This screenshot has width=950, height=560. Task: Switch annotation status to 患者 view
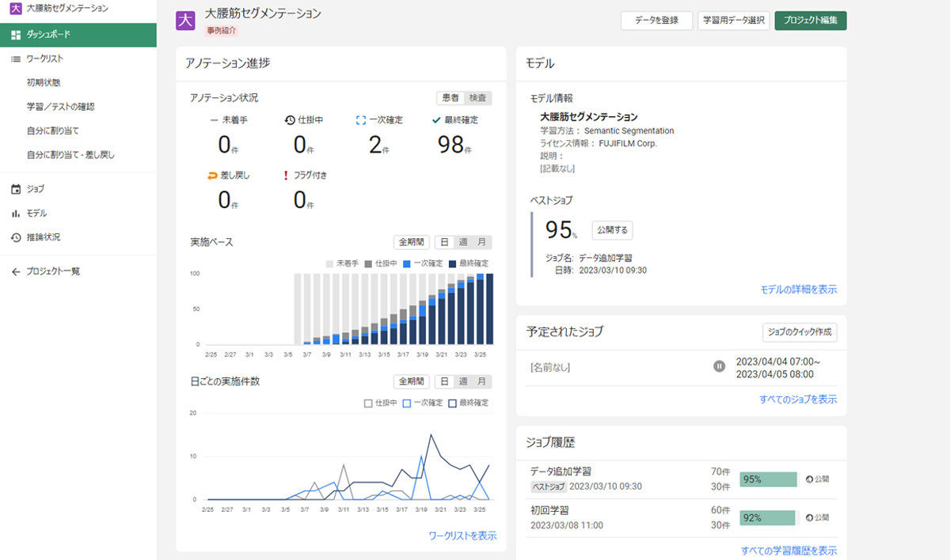[x=450, y=98]
